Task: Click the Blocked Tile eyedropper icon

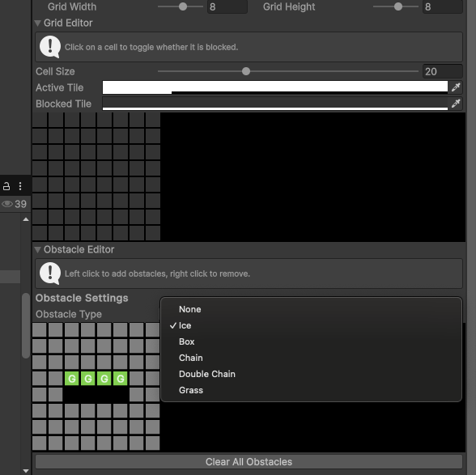Action: pyautogui.click(x=456, y=104)
